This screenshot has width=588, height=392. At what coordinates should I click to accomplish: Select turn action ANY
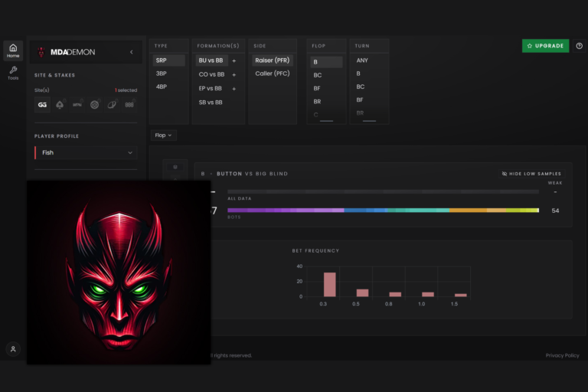pyautogui.click(x=362, y=60)
